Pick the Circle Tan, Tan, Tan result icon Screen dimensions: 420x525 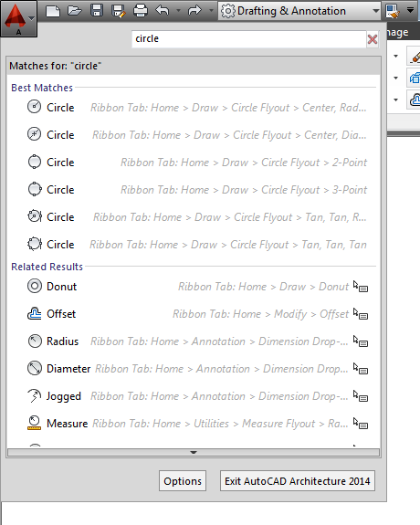[x=34, y=244]
